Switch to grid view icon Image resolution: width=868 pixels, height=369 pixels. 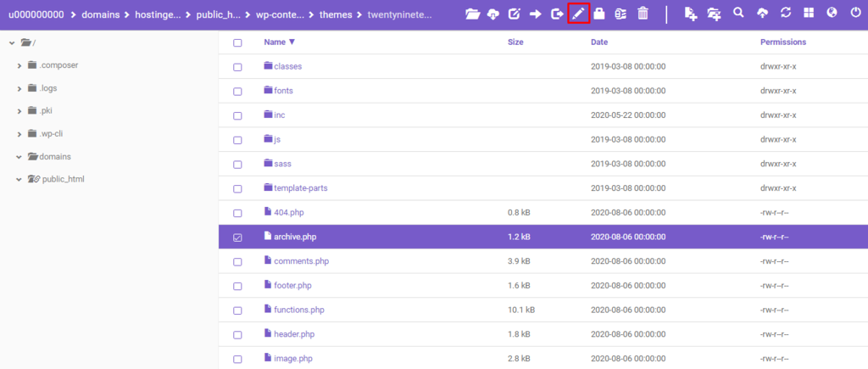(x=809, y=14)
